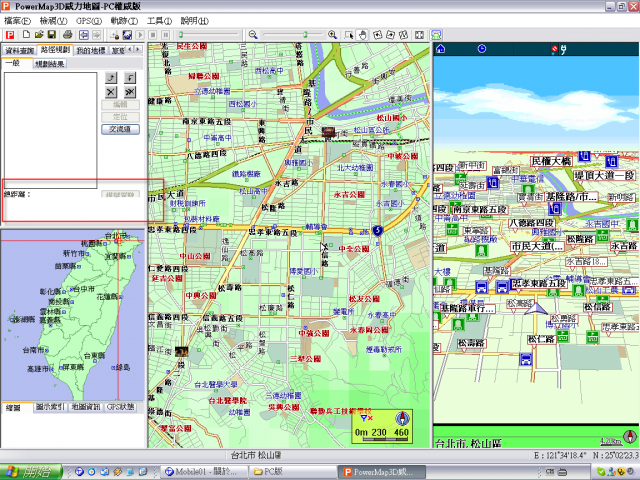
Task: Select the hand pan tool
Action: [362, 35]
